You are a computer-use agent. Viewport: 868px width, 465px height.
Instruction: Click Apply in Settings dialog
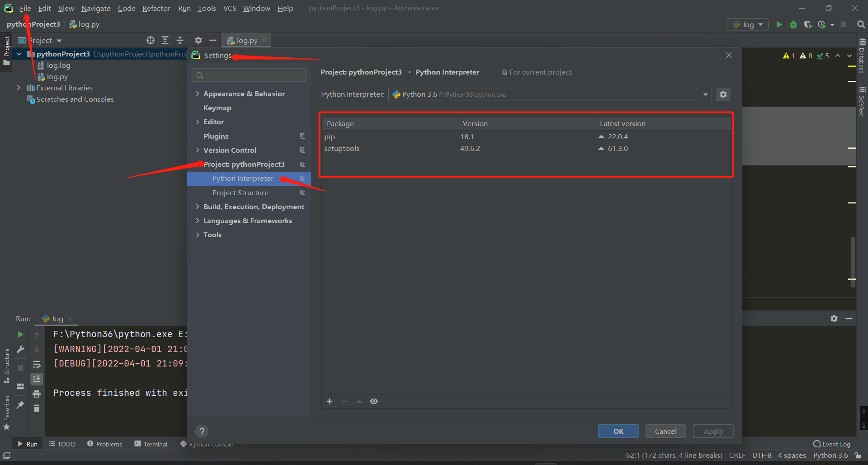(x=713, y=431)
